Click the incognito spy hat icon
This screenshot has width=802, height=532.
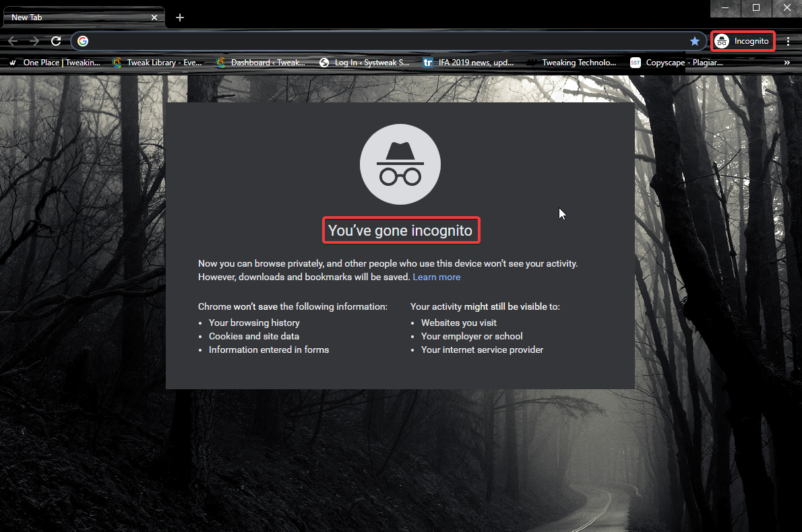[x=400, y=164]
